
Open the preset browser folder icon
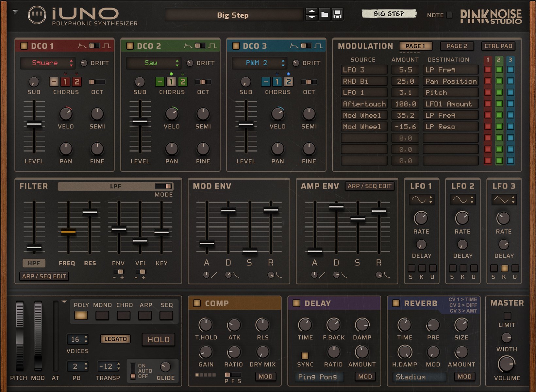325,15
